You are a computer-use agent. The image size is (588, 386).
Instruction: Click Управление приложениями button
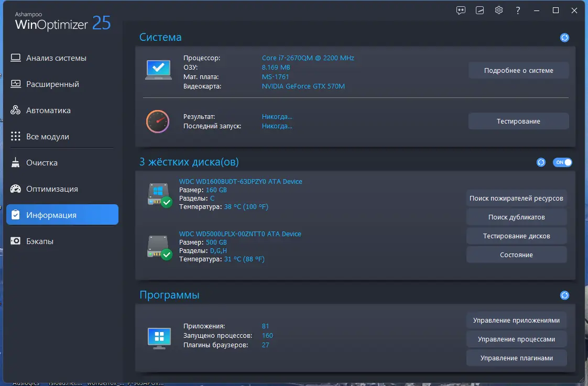pyautogui.click(x=516, y=321)
